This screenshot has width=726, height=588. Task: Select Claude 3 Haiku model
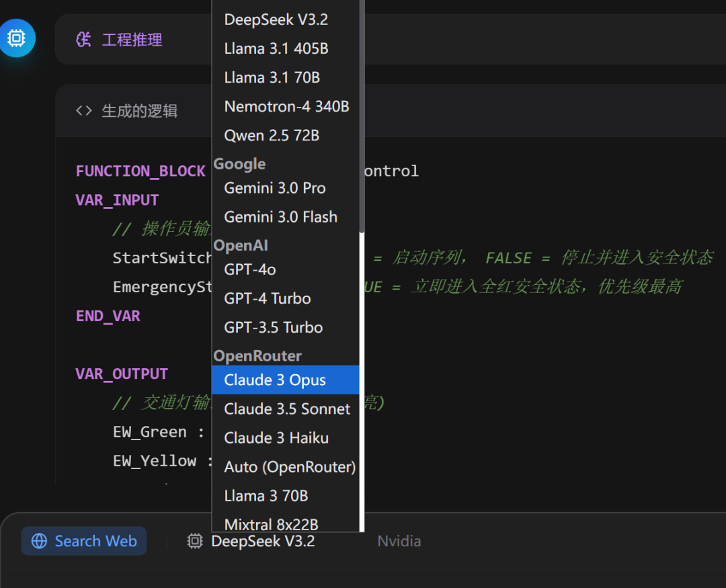click(285, 438)
